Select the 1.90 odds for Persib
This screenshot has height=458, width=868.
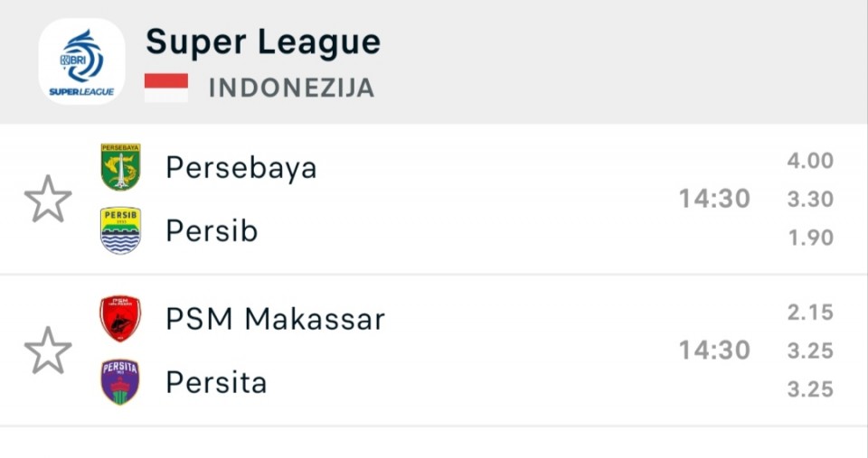click(x=809, y=238)
